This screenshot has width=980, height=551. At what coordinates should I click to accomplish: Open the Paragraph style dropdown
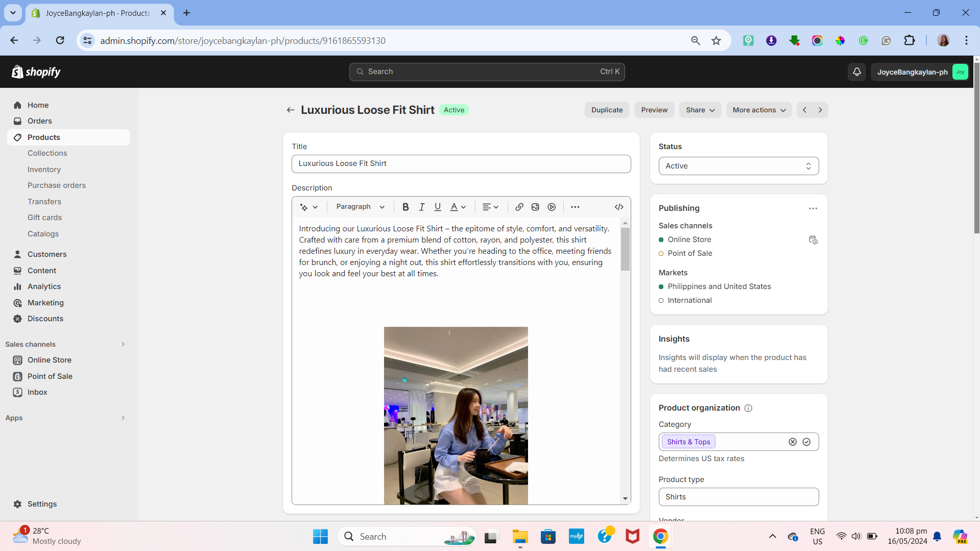(361, 207)
